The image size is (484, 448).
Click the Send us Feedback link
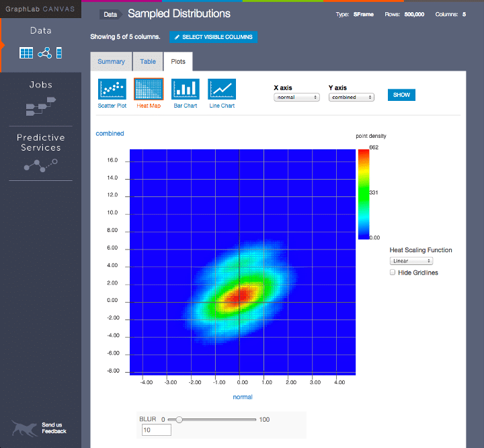[52, 428]
